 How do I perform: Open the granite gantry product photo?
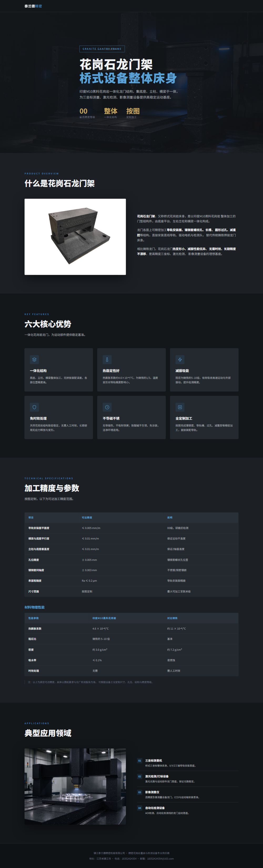pos(75,237)
